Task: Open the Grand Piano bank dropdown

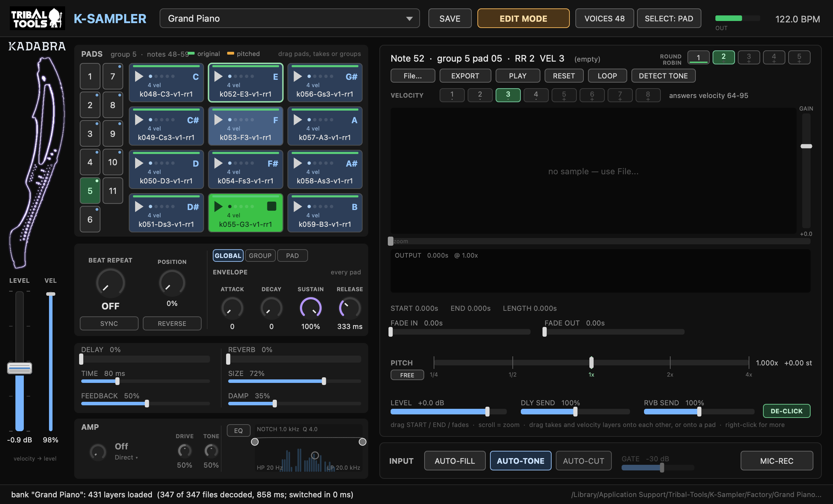Action: 289,19
